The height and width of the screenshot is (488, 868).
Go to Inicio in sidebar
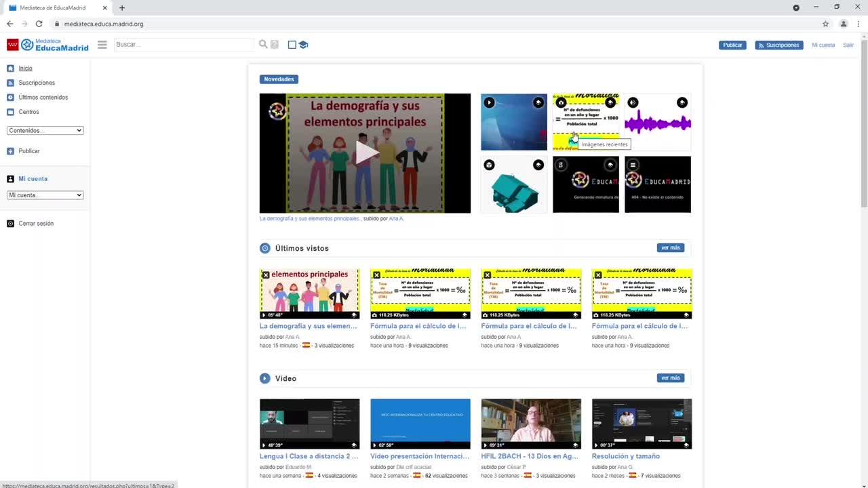[x=25, y=68]
